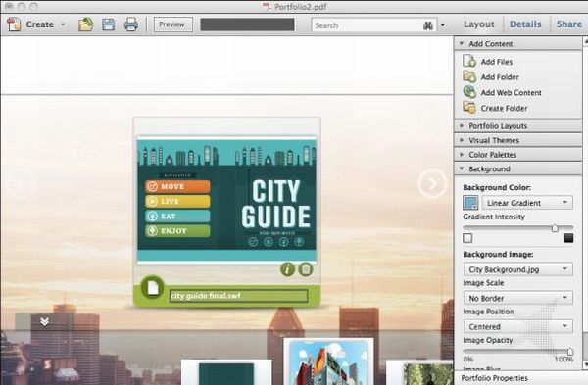Click the previous item arrow on canvas
This screenshot has width=588, height=385.
tap(21, 184)
